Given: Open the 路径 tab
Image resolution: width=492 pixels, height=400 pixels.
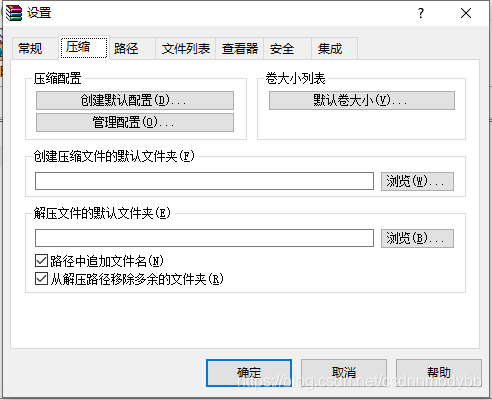Looking at the screenshot, I should [x=132, y=49].
